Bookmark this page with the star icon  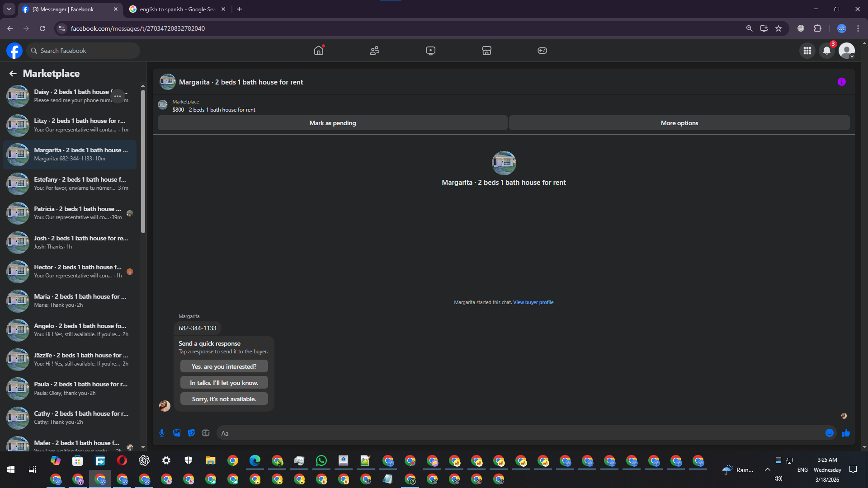coord(778,28)
